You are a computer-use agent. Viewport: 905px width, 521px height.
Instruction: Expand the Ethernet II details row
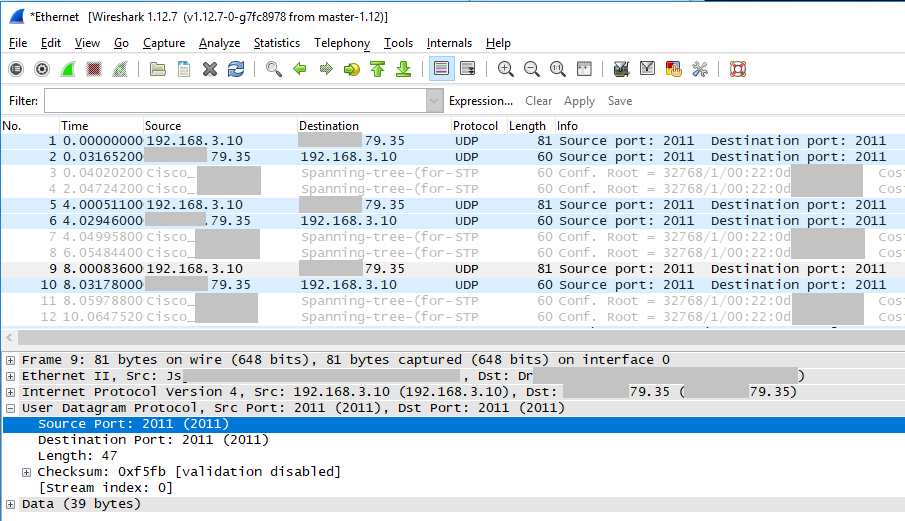[10, 376]
